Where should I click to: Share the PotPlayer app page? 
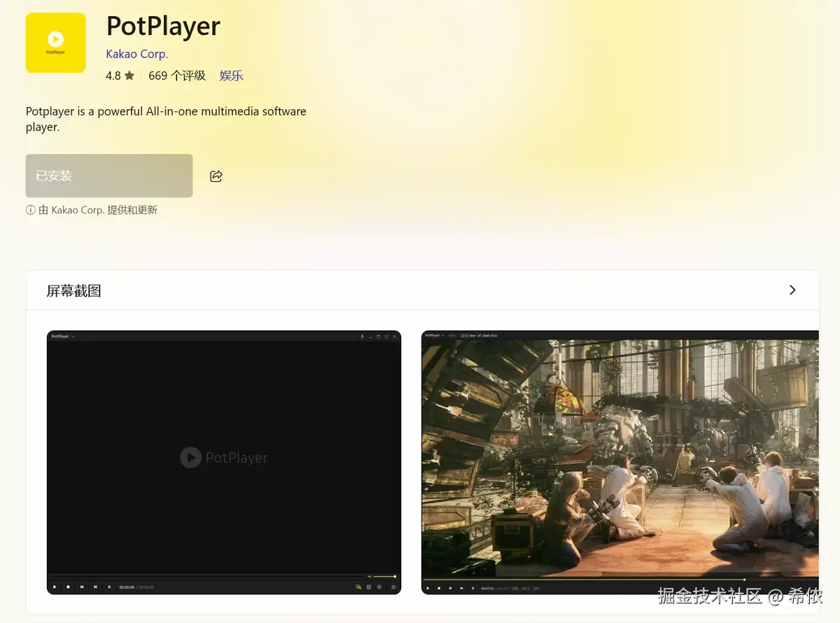click(216, 176)
